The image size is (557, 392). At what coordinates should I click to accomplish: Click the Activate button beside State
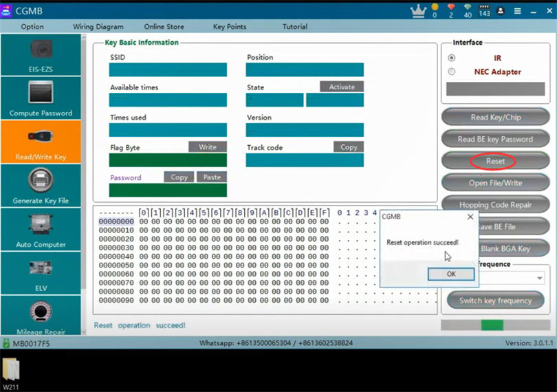coord(342,87)
